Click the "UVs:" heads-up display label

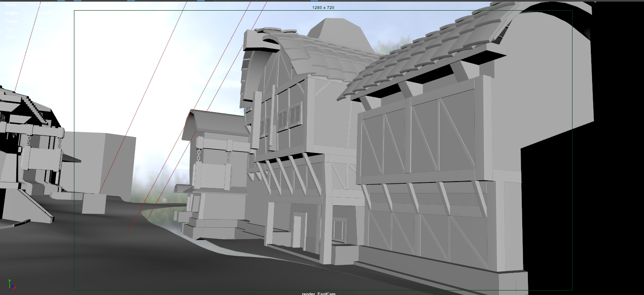tap(9, 38)
